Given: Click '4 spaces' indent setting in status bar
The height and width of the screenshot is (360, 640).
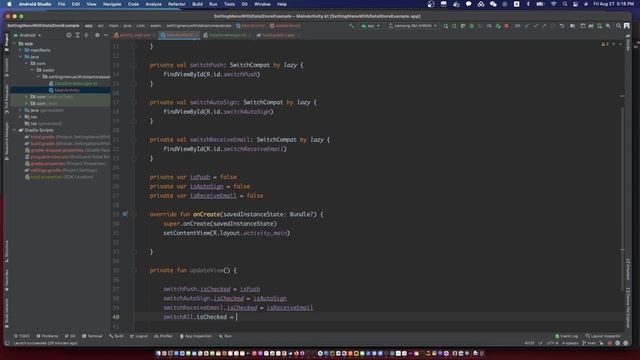Looking at the screenshot, I should pos(570,343).
